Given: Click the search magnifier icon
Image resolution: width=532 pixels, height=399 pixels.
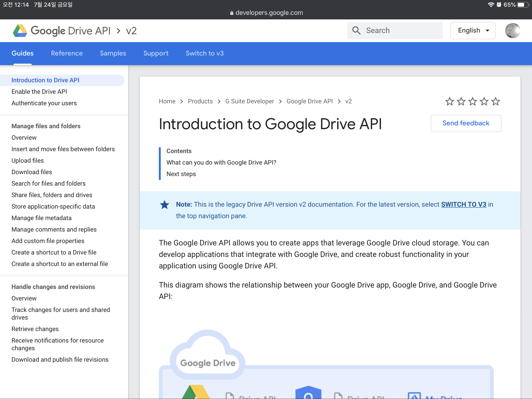Looking at the screenshot, I should (356, 31).
